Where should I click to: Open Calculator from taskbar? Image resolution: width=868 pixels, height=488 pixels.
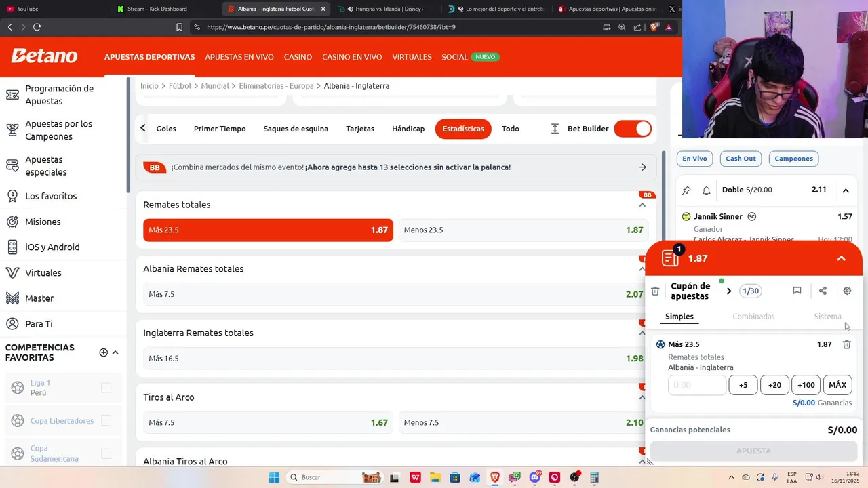click(594, 477)
